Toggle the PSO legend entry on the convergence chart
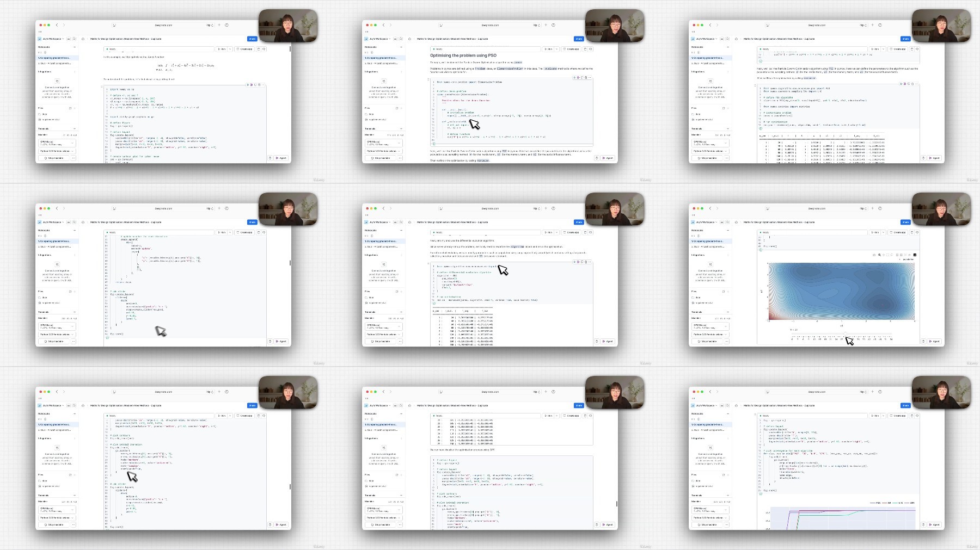The height and width of the screenshot is (550, 980). 875,503
